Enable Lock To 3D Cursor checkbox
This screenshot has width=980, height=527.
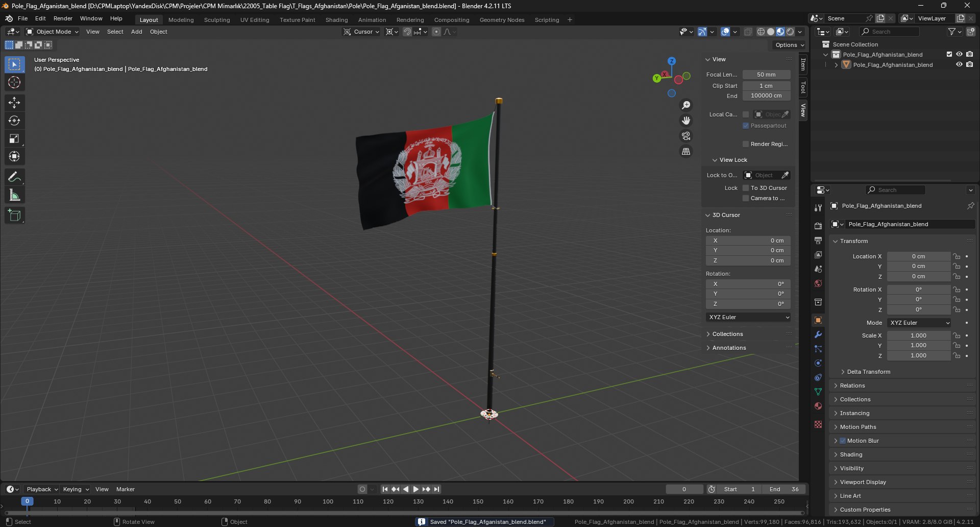(x=746, y=188)
